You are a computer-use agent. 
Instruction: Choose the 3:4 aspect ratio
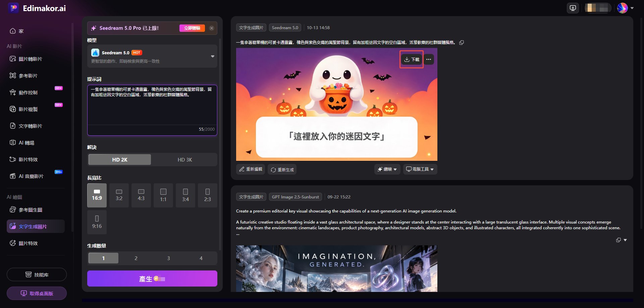(185, 195)
